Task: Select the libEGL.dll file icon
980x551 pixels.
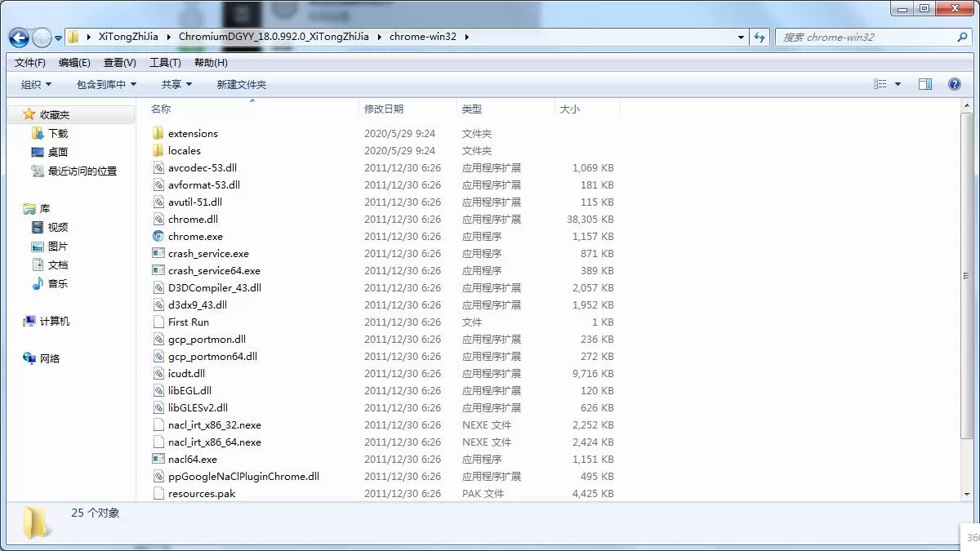Action: [158, 390]
